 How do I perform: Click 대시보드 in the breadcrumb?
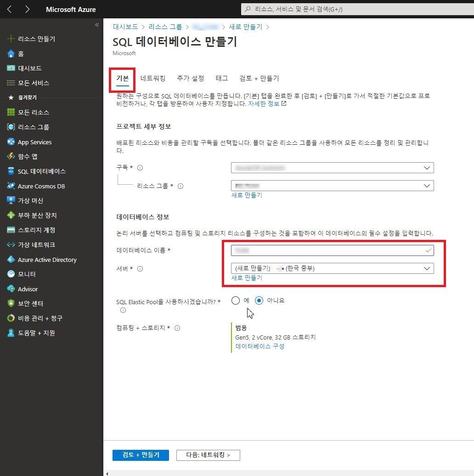point(125,27)
